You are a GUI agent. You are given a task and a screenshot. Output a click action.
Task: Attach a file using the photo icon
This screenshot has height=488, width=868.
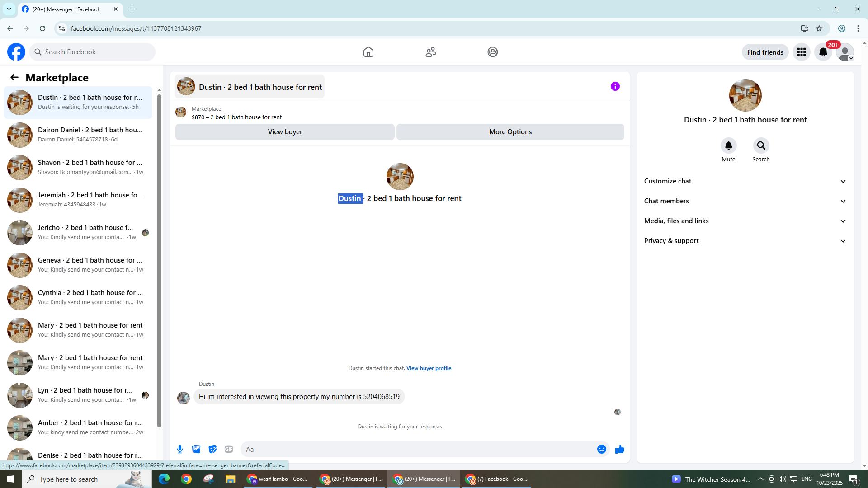pyautogui.click(x=196, y=449)
